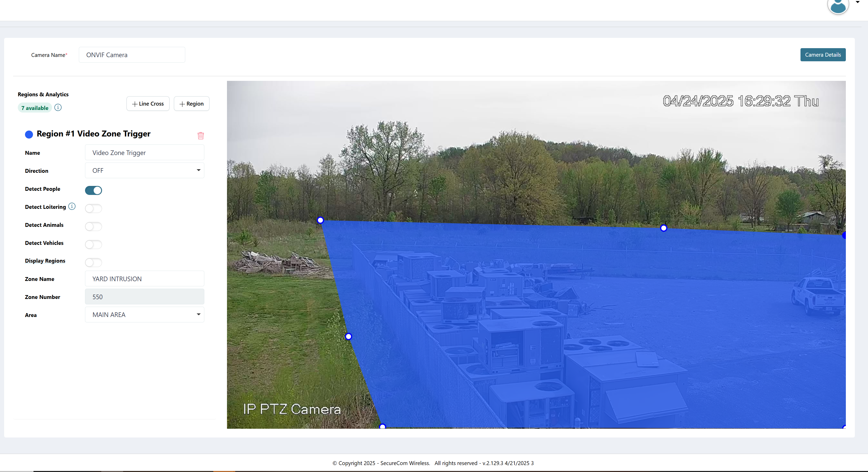This screenshot has height=472, width=868.
Task: Click the user profile avatar icon
Action: [x=838, y=6]
